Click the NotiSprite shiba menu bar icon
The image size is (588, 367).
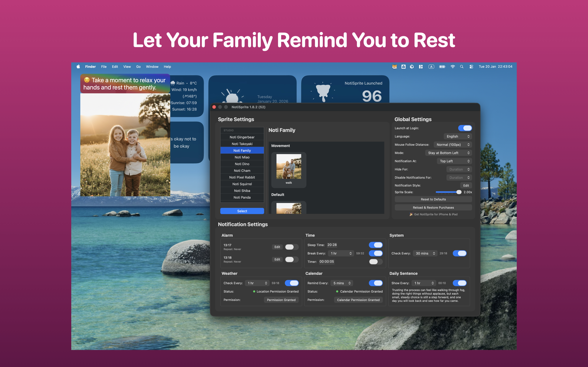click(x=394, y=66)
